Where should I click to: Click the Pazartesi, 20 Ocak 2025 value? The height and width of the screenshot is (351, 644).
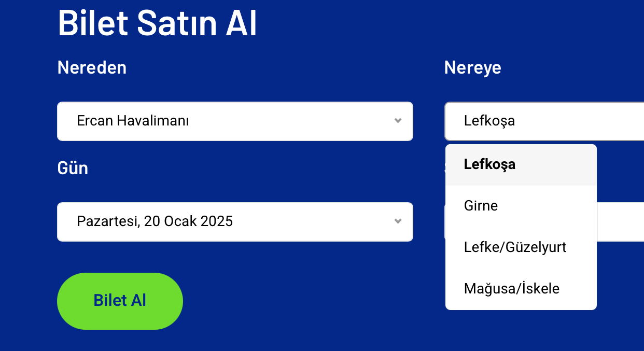pos(155,221)
